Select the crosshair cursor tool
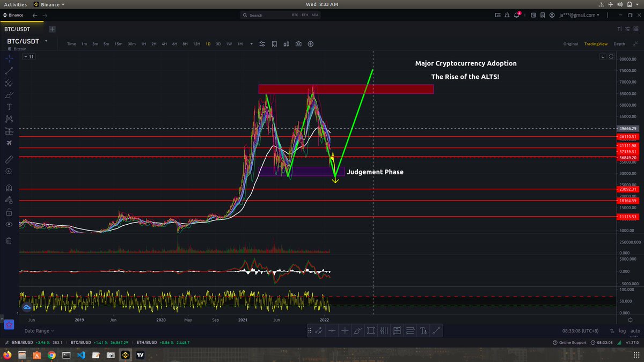This screenshot has height=362, width=644. [x=9, y=58]
